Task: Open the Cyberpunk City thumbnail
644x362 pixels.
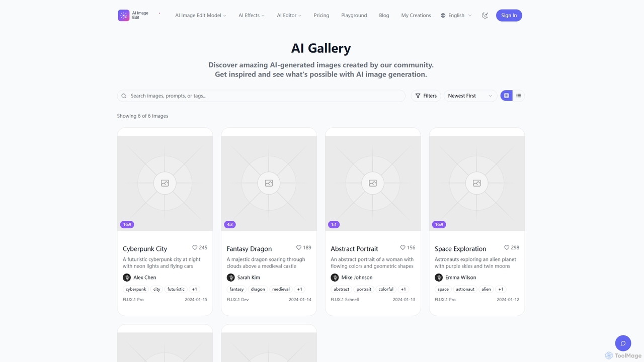Action: [165, 184]
